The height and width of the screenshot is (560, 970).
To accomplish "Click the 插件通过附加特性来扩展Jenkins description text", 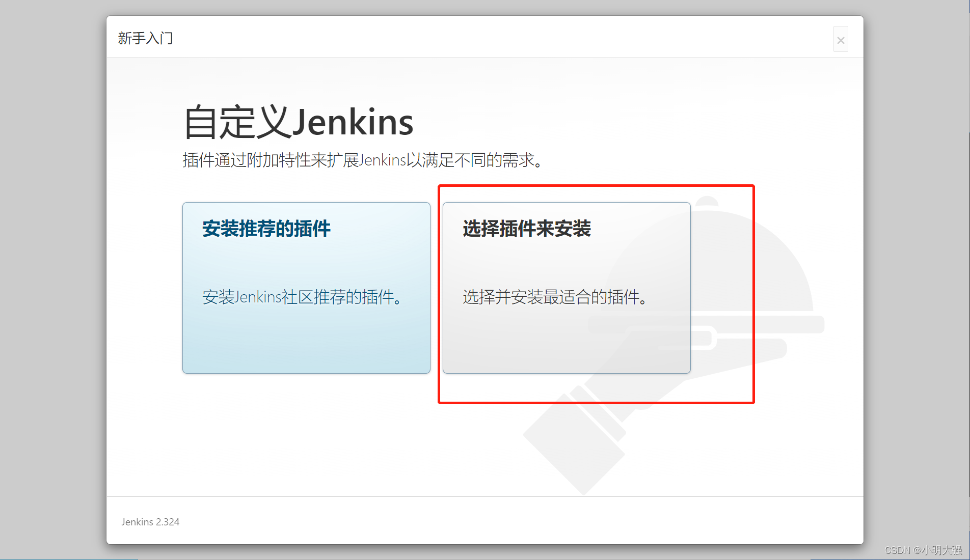I will pos(363,160).
